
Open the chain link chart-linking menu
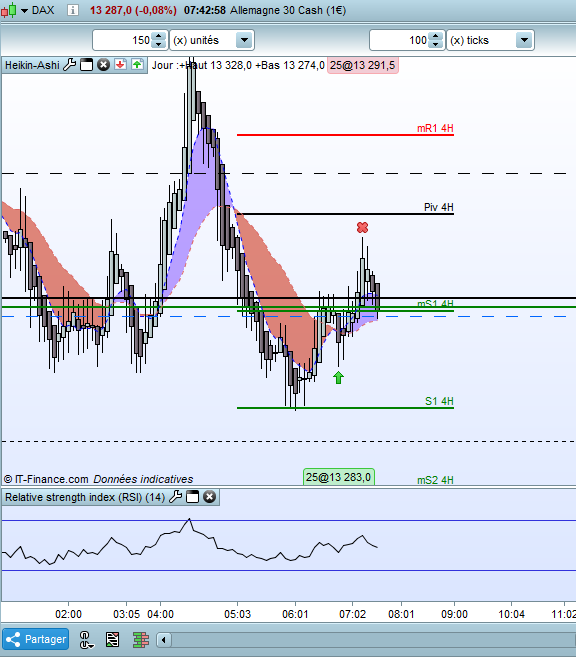click(x=87, y=640)
